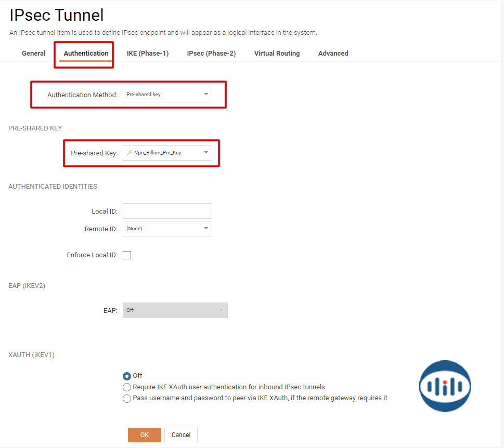Click the blue circular logo watermark
Screen dimensions: 504x448
click(445, 386)
